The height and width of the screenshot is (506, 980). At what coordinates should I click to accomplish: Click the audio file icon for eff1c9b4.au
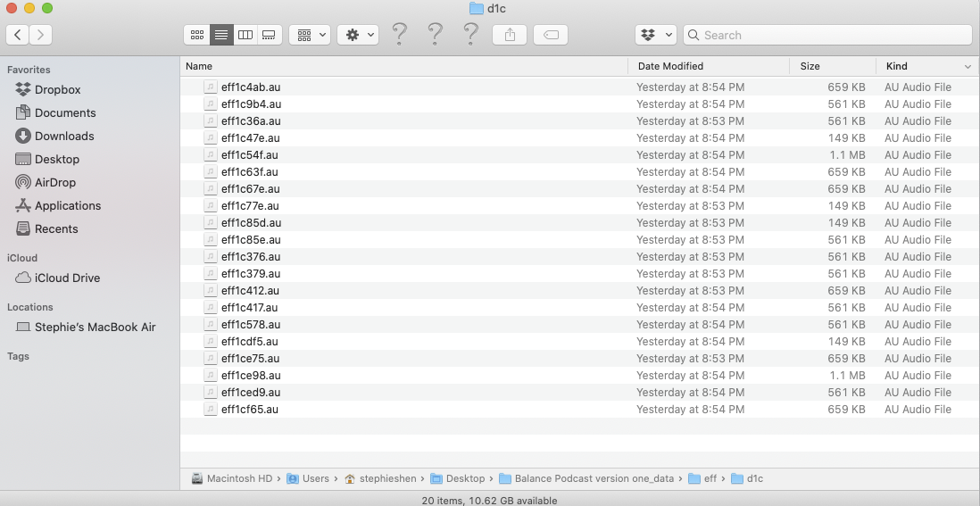tap(210, 104)
